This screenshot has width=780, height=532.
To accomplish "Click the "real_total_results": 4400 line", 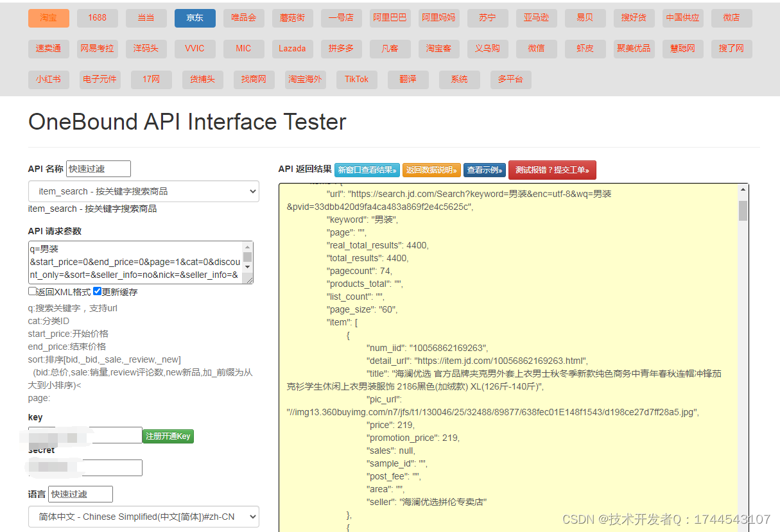I will tap(377, 245).
